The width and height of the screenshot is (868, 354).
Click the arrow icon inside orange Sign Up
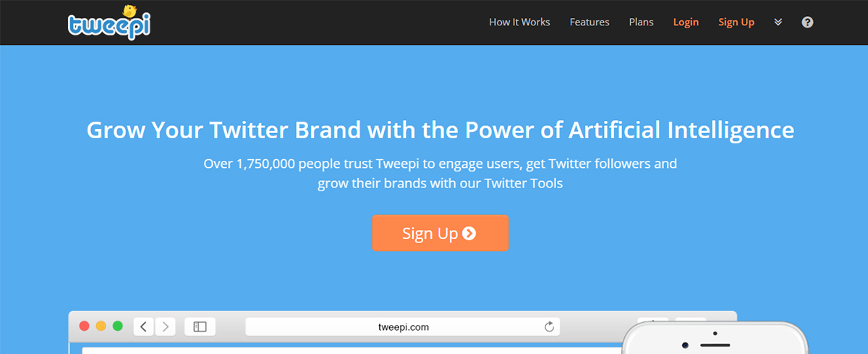coord(469,233)
